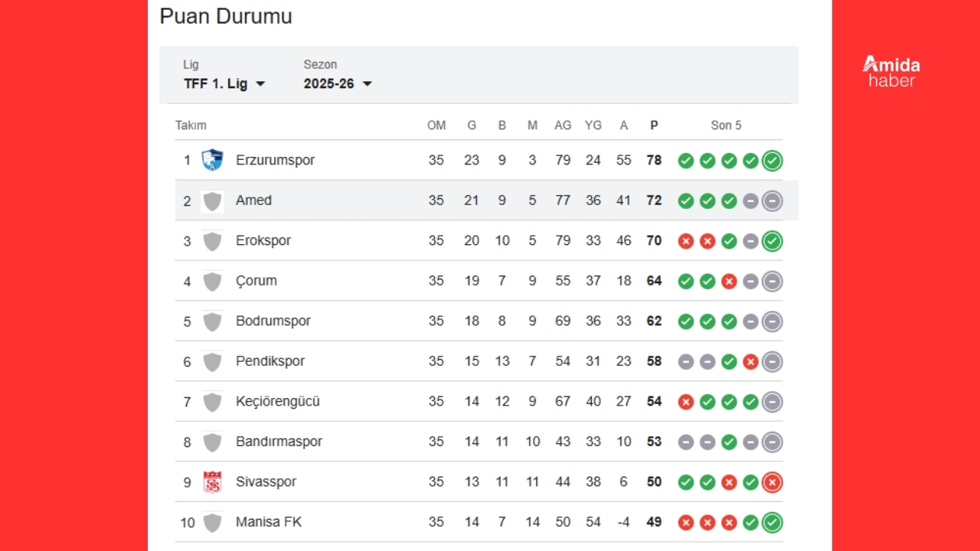Click Amed's placeholder shield icon
The height and width of the screenshot is (551, 980).
click(212, 201)
